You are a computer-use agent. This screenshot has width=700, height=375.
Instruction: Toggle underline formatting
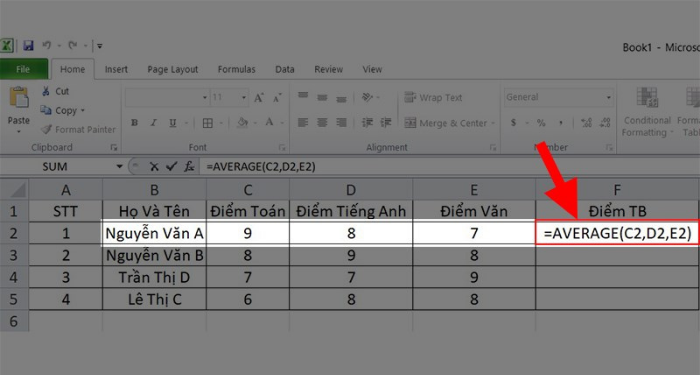(173, 123)
